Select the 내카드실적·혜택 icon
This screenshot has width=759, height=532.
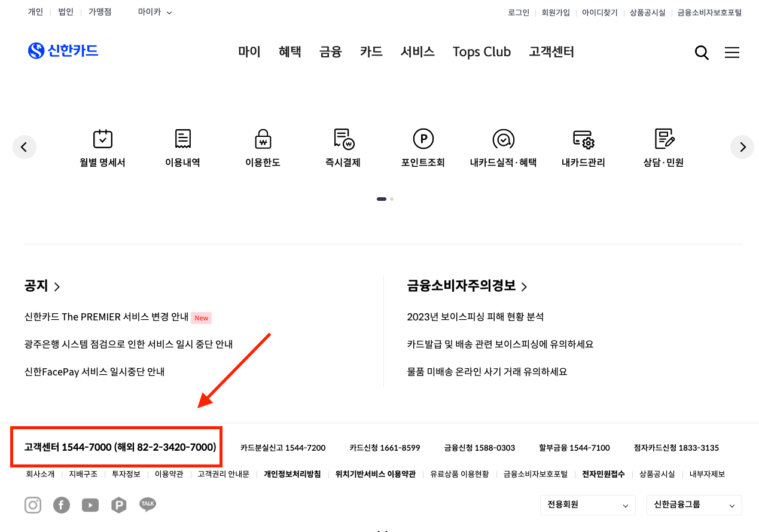tap(504, 139)
